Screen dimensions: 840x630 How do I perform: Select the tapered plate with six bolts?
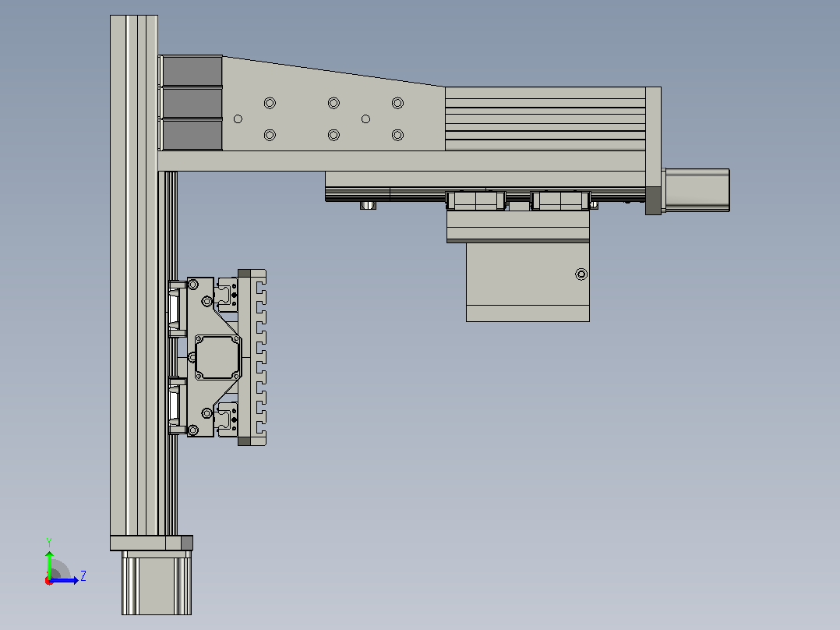tap(334, 104)
